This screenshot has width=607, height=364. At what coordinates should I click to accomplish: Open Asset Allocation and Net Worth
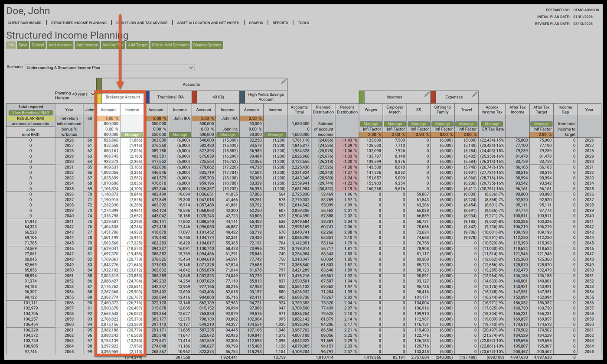[208, 23]
